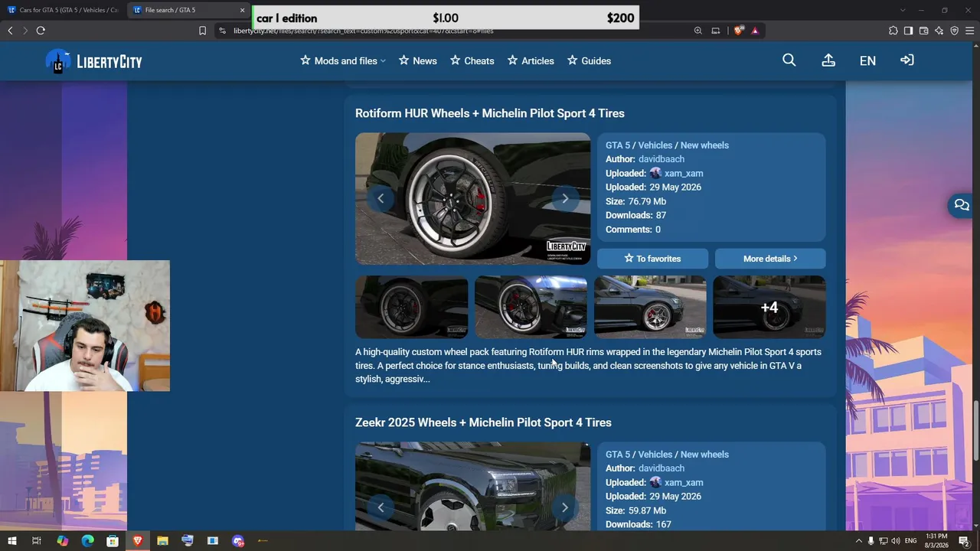Screen dimensions: 980x551
Task: Add Rotiform HUR Wheels to favorites
Action: 652,259
